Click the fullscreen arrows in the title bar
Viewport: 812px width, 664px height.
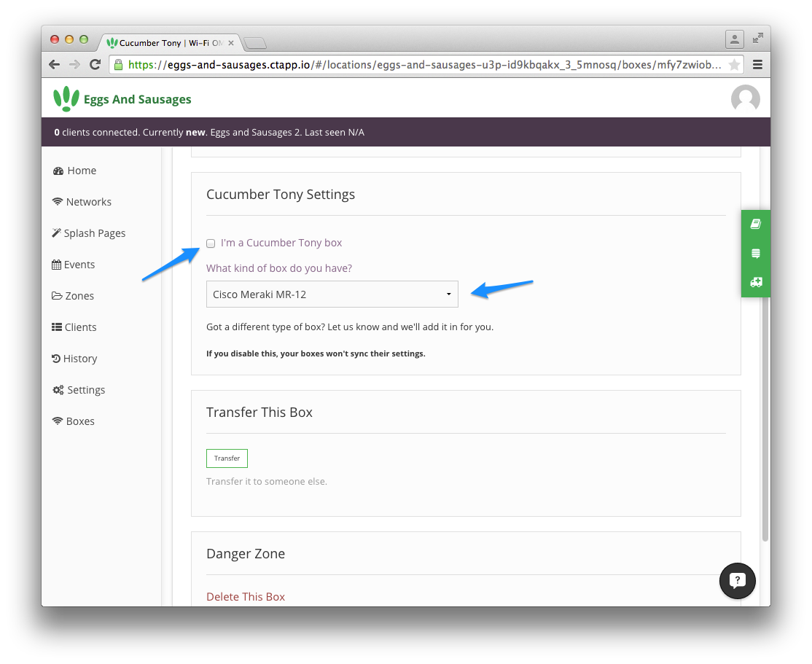(757, 39)
